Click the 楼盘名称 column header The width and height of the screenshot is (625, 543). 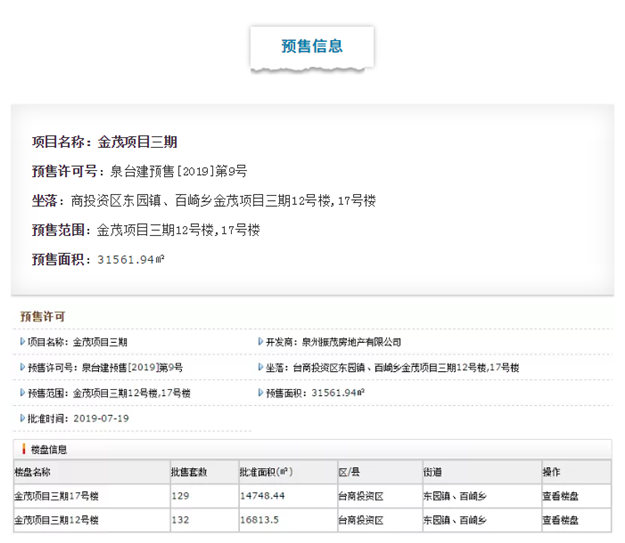[x=92, y=472]
